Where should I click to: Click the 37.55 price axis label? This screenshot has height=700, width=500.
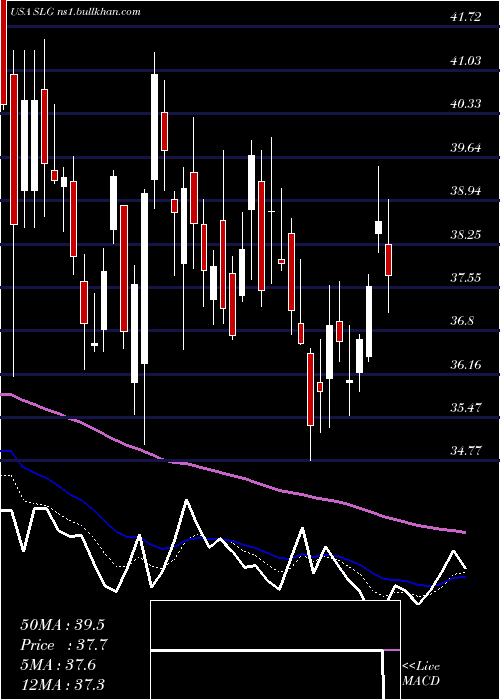(x=466, y=278)
